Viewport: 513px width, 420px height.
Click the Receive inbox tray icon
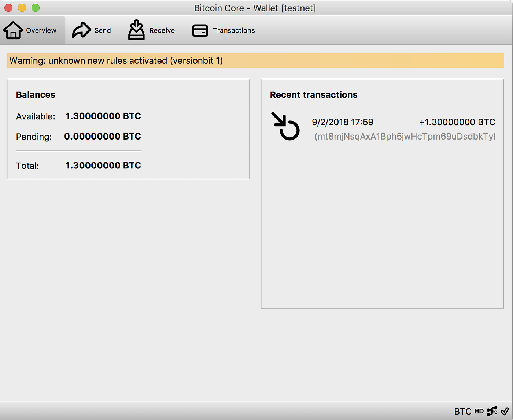coord(136,29)
